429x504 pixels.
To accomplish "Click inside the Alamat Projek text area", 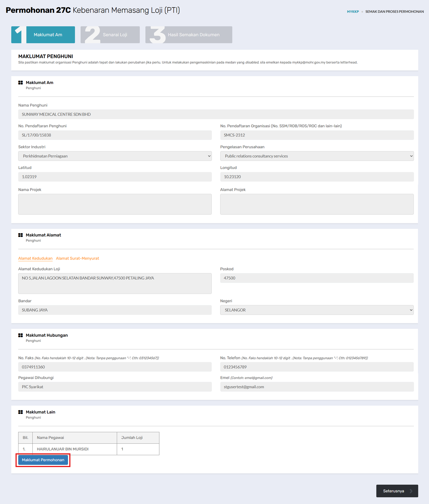I will click(x=317, y=204).
